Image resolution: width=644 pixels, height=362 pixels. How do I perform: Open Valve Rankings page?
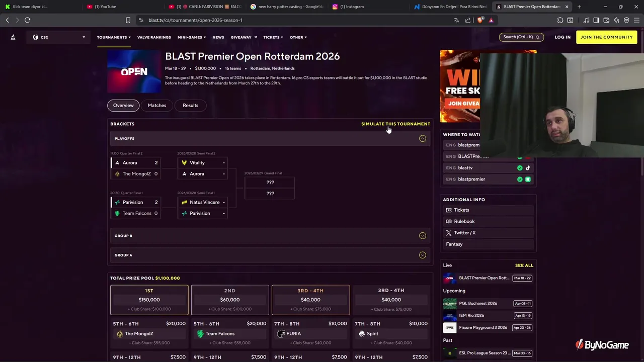tap(154, 37)
